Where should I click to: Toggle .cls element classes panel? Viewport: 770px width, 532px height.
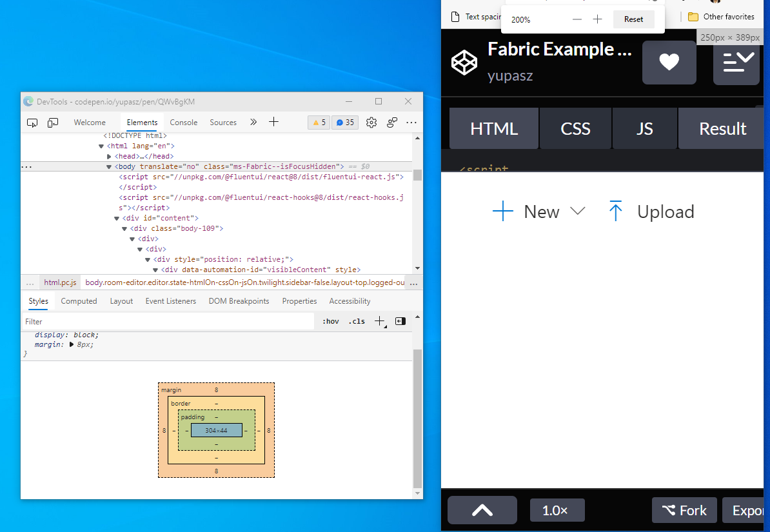click(x=357, y=320)
